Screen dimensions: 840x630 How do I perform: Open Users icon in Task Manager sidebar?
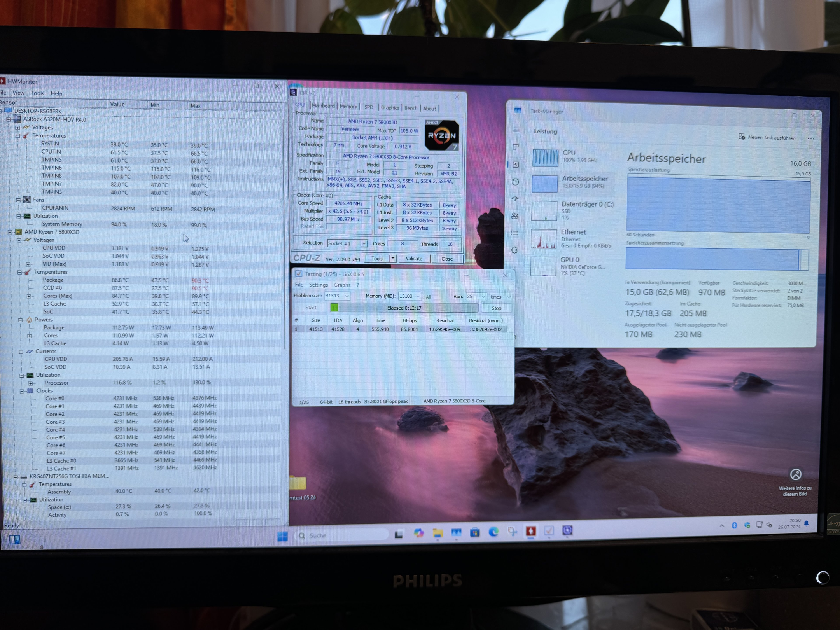(515, 216)
